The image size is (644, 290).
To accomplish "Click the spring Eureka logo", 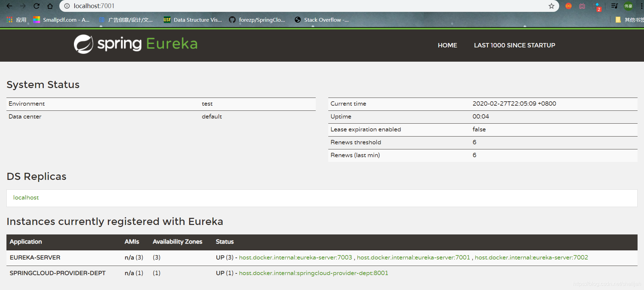I will click(x=136, y=44).
